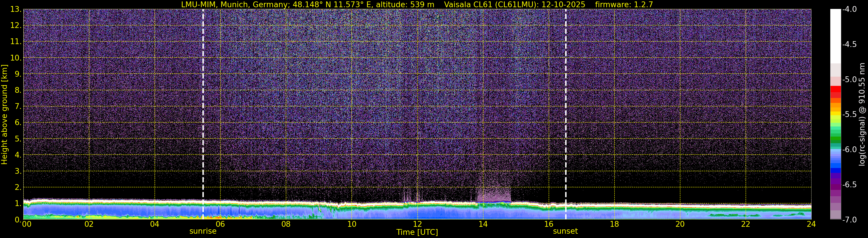Select the coordinates text "48.148° N 11.573° E"
This screenshot has height=238, width=868.
333,4
